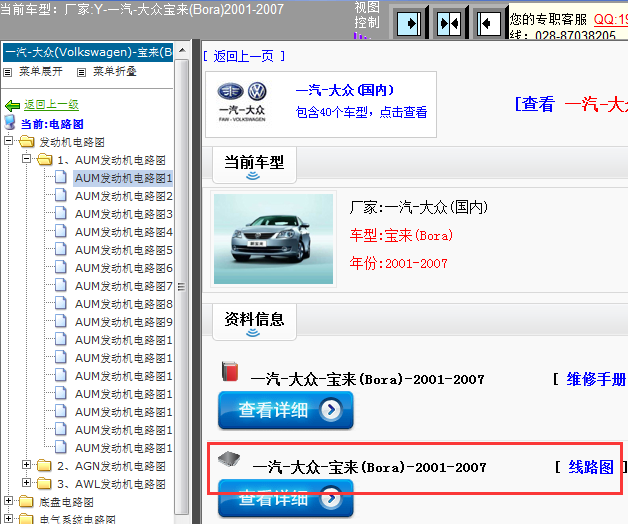Click the 当前:电路图 label
The height and width of the screenshot is (524, 628).
point(52,124)
